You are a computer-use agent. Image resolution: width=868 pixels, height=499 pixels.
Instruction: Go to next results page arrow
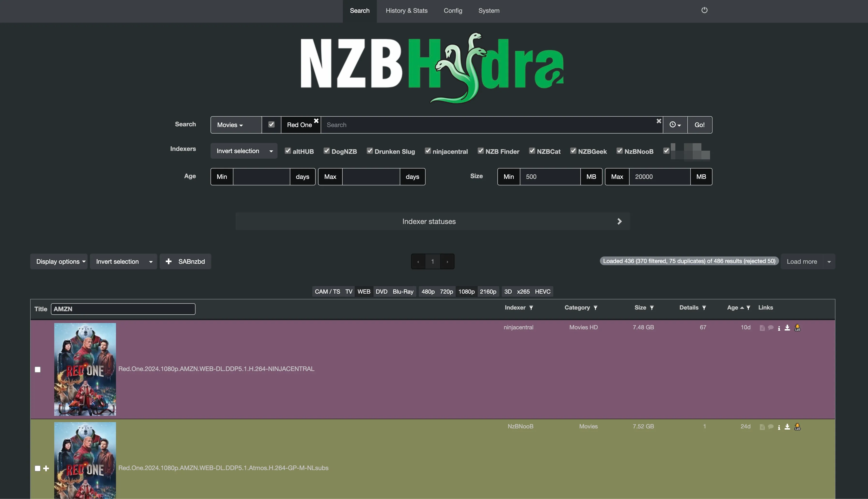click(447, 262)
